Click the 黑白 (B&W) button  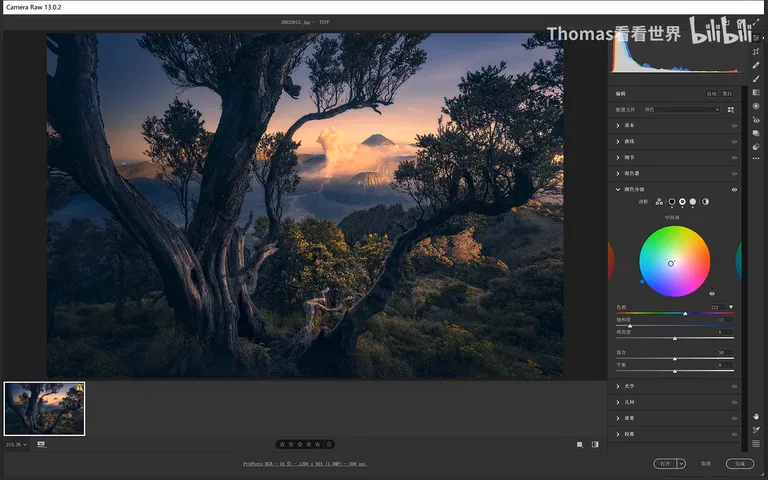(727, 94)
